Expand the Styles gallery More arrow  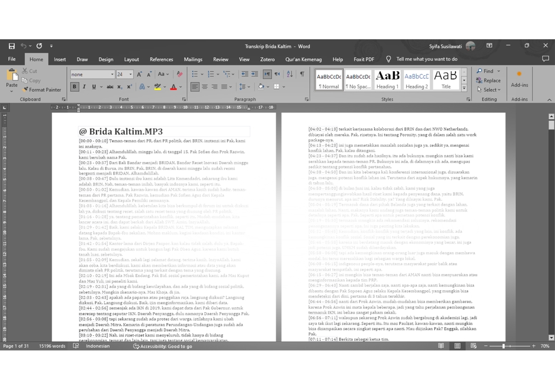coord(464,87)
